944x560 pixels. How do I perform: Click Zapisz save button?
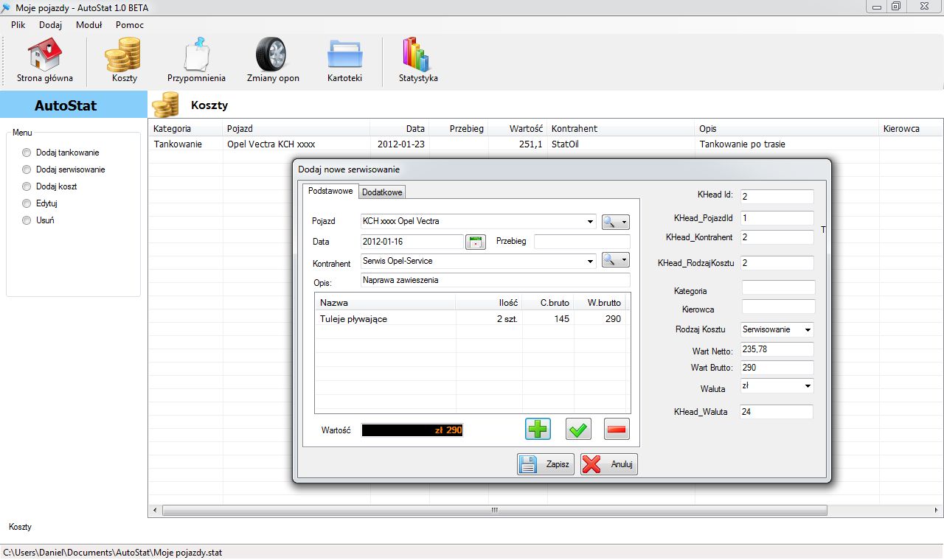coord(546,464)
